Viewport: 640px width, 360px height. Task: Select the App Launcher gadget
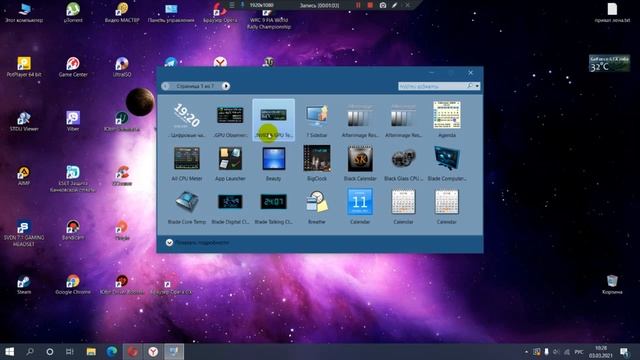coord(230,163)
